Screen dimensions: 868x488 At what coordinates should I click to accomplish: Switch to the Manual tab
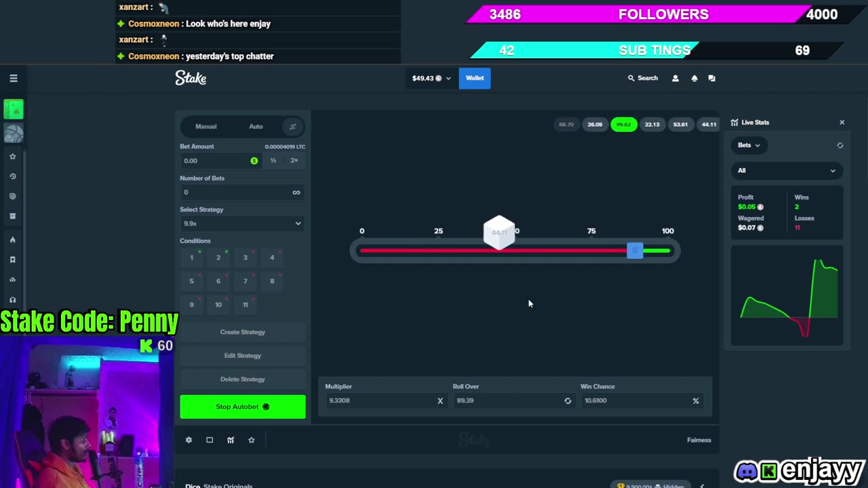206,127
